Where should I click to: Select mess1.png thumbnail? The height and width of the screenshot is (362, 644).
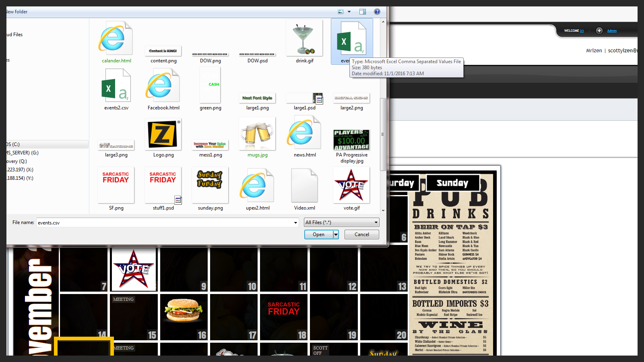[x=210, y=145]
